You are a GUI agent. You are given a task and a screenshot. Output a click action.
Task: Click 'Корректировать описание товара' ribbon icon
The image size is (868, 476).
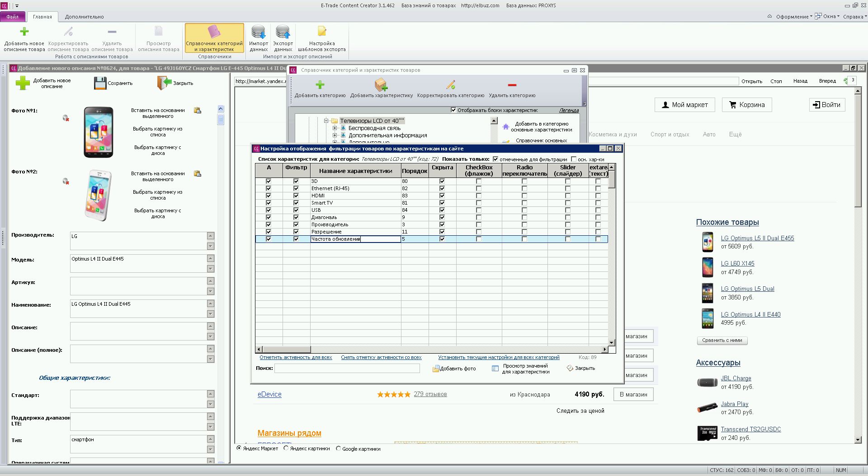coord(68,32)
